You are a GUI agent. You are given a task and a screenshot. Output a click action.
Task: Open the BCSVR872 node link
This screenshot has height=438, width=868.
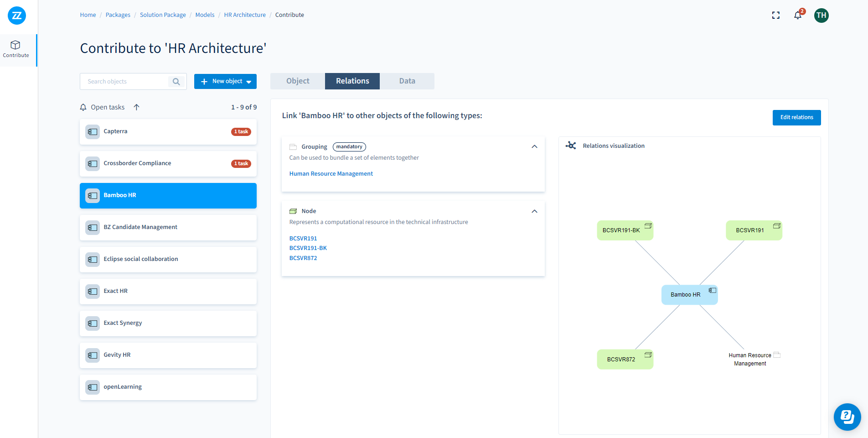point(303,258)
